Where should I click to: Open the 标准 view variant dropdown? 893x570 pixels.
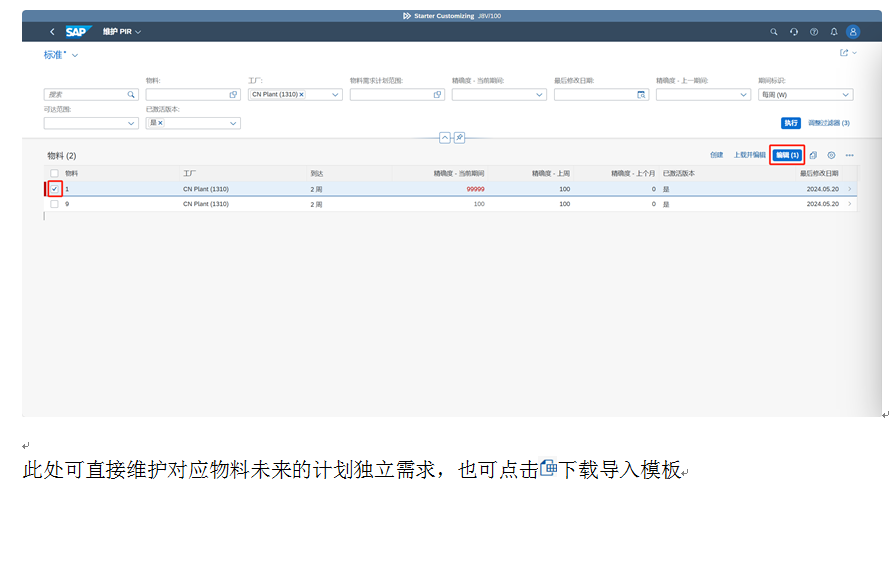[x=75, y=55]
